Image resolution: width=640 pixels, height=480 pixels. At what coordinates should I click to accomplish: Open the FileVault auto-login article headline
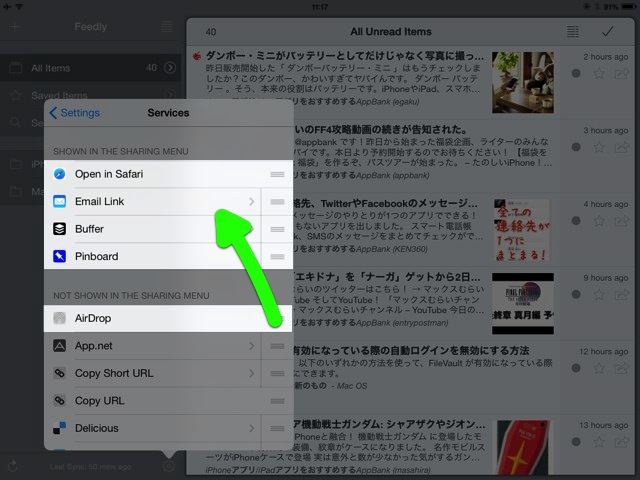(411, 351)
